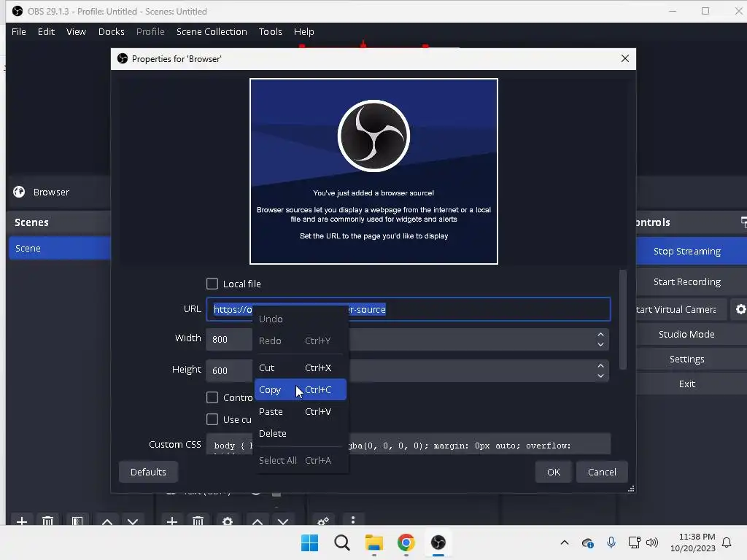Open Settings from Controls panel

[692, 359]
